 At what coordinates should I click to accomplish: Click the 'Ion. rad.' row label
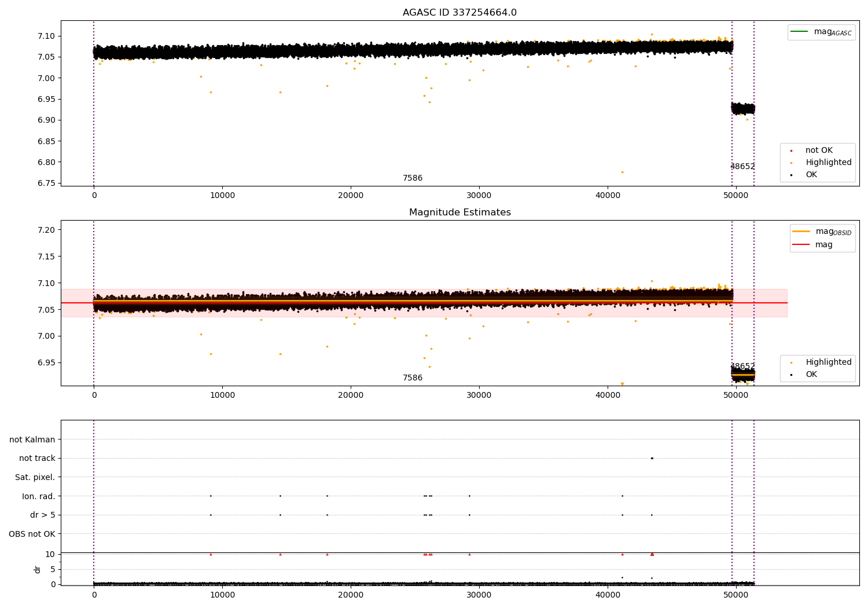(39, 497)
